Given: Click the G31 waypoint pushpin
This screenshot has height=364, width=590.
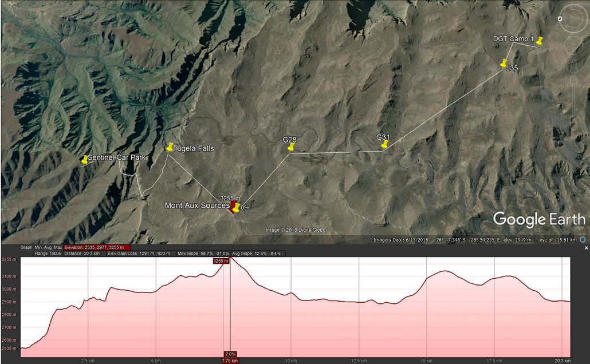Looking at the screenshot, I should pos(385,144).
